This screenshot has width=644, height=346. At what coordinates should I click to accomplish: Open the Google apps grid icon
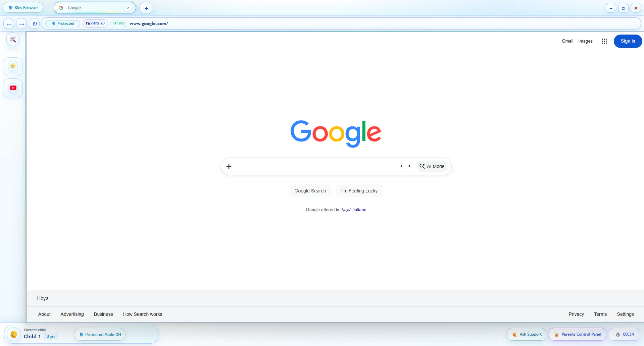[604, 41]
